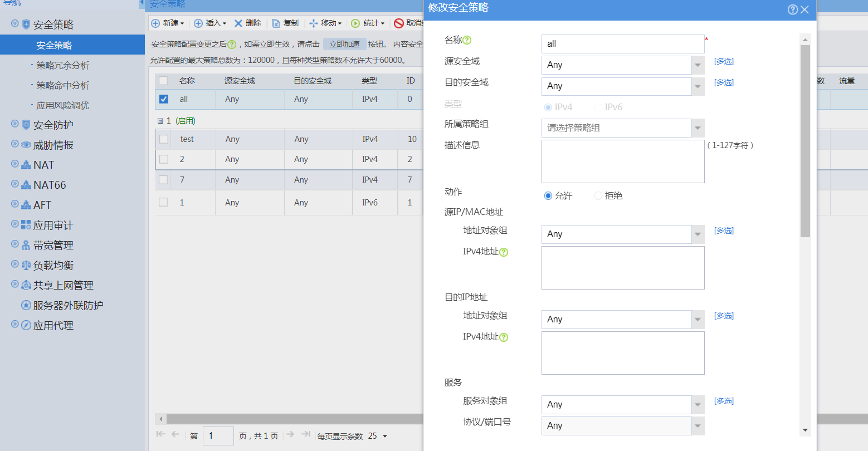The width and height of the screenshot is (868, 451).
Task: Click the firewall icon beside NAT66
Action: [26, 185]
